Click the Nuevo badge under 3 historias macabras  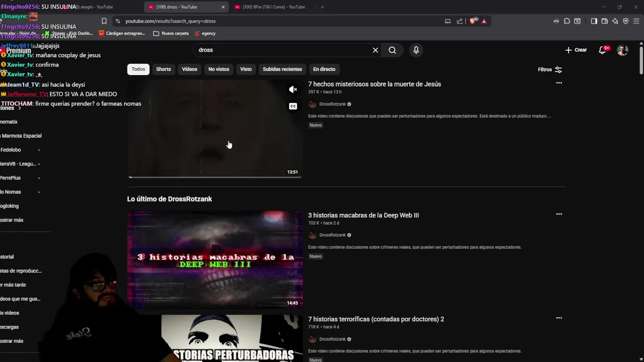click(x=315, y=256)
